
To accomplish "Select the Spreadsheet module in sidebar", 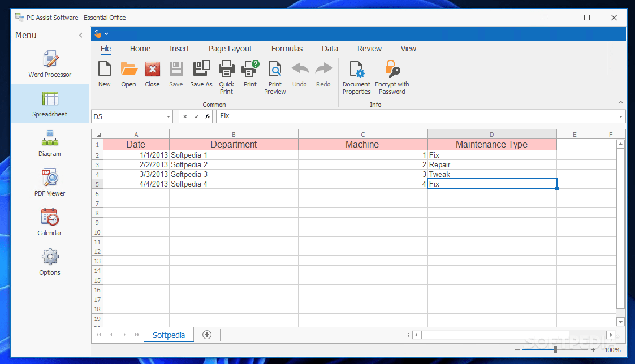I will pyautogui.click(x=49, y=103).
